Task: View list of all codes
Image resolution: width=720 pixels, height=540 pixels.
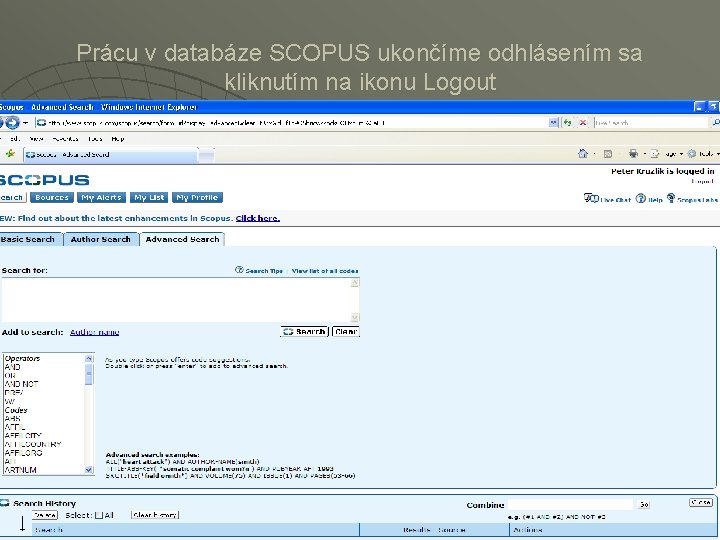Action: (325, 271)
